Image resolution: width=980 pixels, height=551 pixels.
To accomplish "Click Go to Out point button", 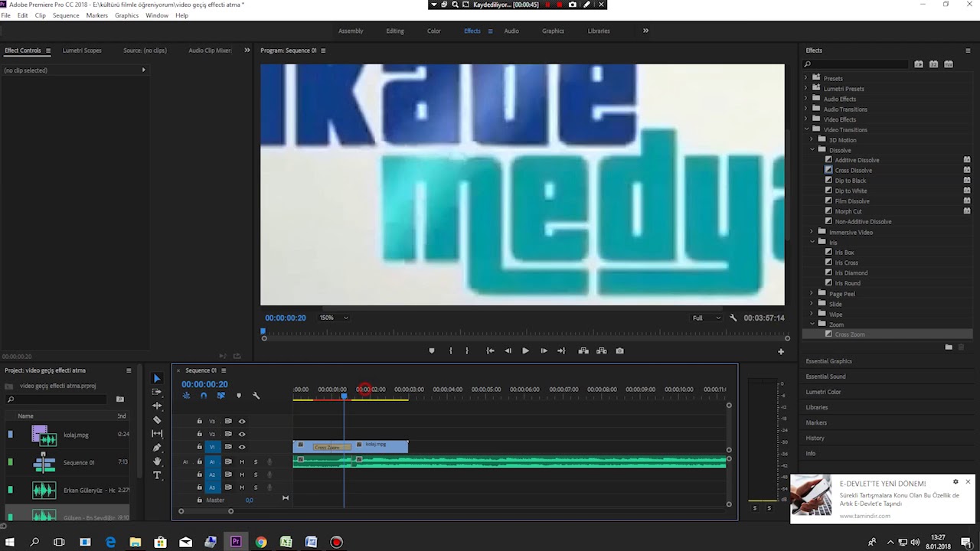I will pos(561,350).
